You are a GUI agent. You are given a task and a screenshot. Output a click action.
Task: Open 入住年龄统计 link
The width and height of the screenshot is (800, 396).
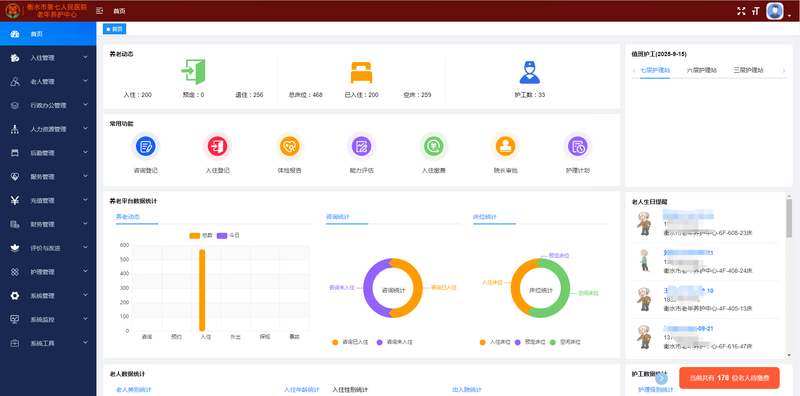(x=302, y=390)
